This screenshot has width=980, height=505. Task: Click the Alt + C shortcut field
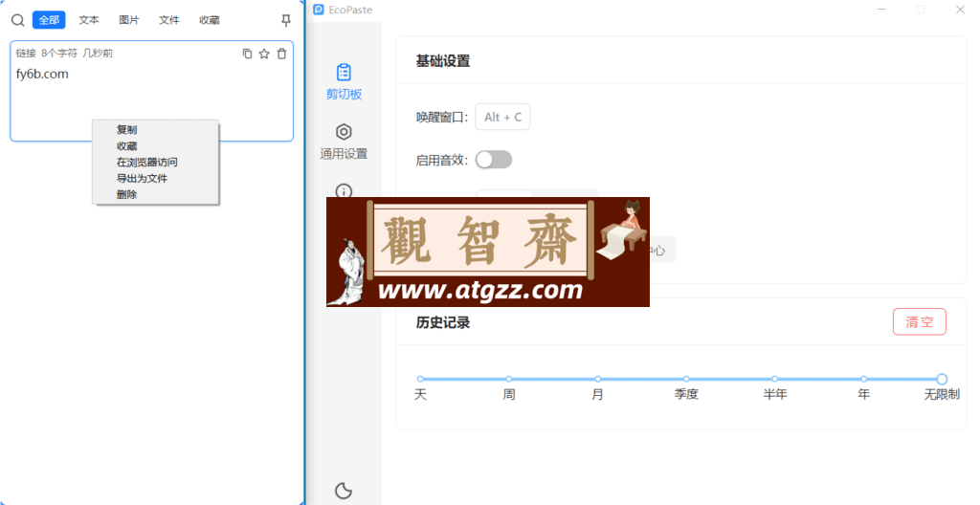[502, 117]
